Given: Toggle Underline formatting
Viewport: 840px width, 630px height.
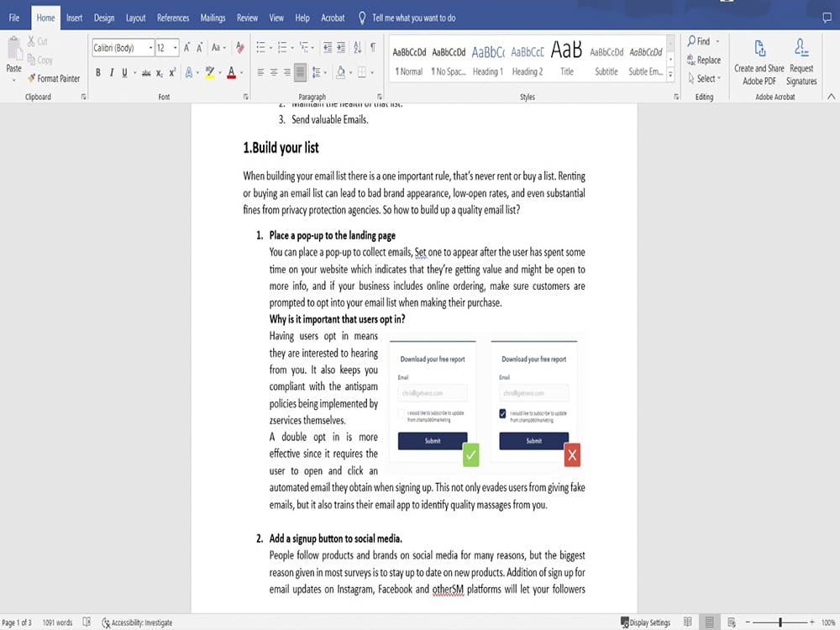Looking at the screenshot, I should coord(124,73).
